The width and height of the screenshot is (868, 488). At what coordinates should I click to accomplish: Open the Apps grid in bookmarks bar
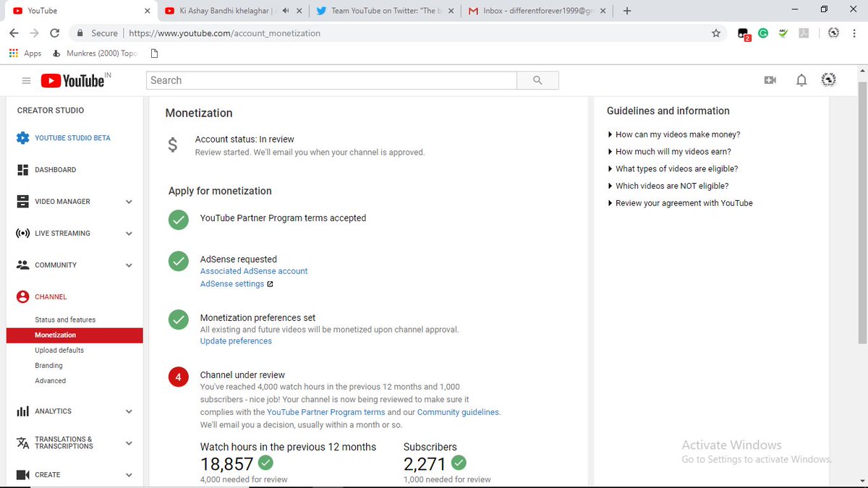[25, 53]
